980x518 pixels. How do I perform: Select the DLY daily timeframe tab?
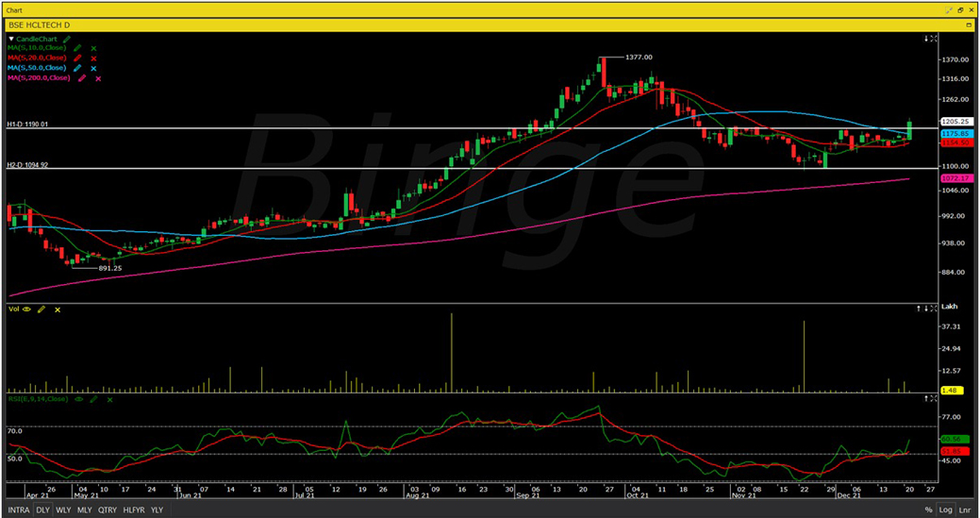pos(43,510)
